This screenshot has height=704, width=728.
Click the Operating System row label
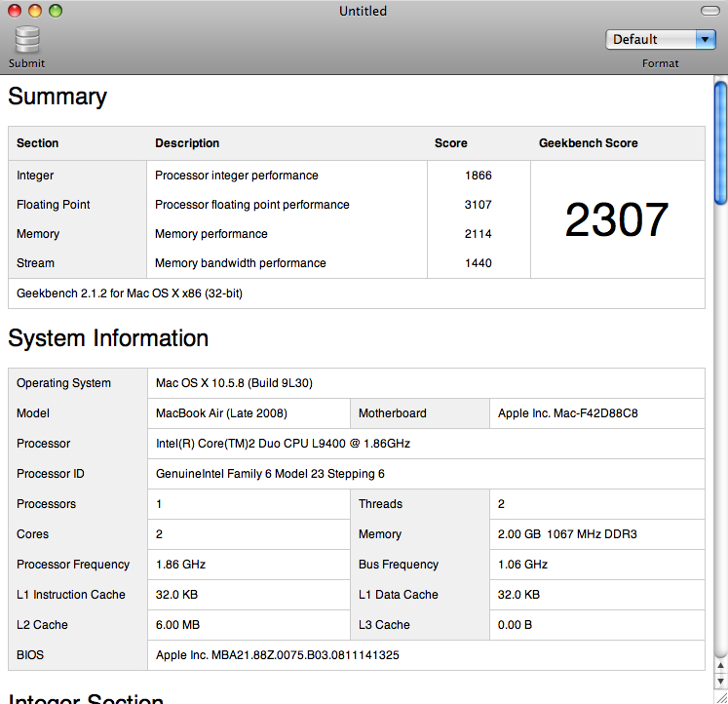point(63,383)
